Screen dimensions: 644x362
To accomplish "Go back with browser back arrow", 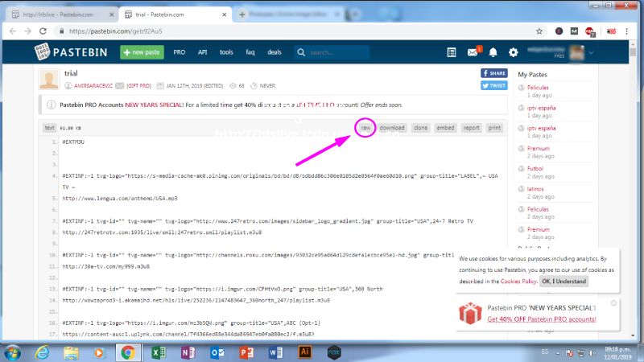I will tap(13, 31).
